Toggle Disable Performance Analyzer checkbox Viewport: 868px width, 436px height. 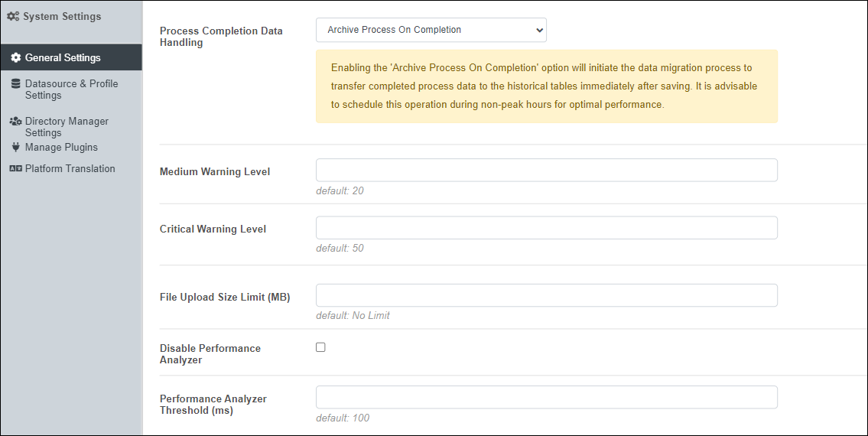tap(320, 347)
